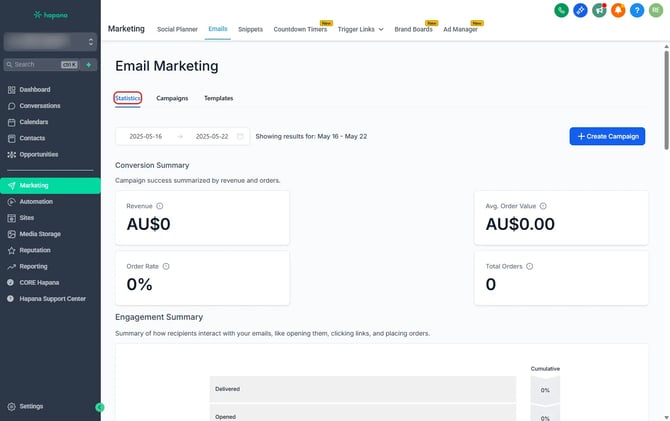Open the user profile avatar menu
The width and height of the screenshot is (670, 421).
coord(656,10)
